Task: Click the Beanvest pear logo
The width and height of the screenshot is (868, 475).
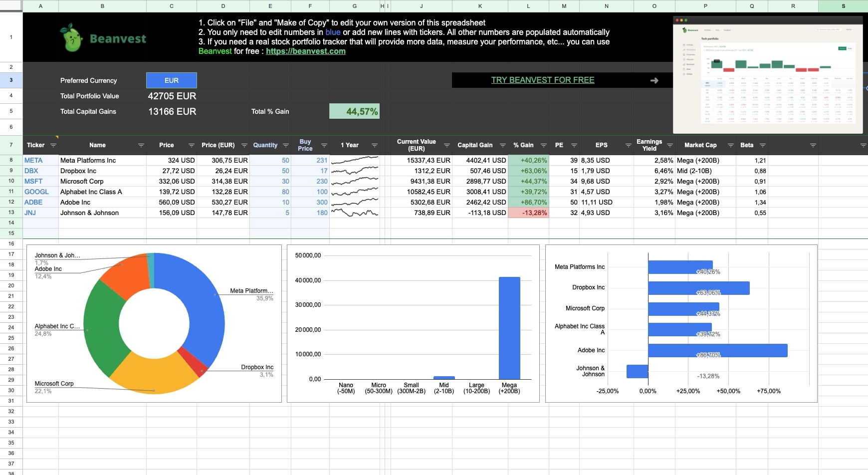Action: pos(72,38)
